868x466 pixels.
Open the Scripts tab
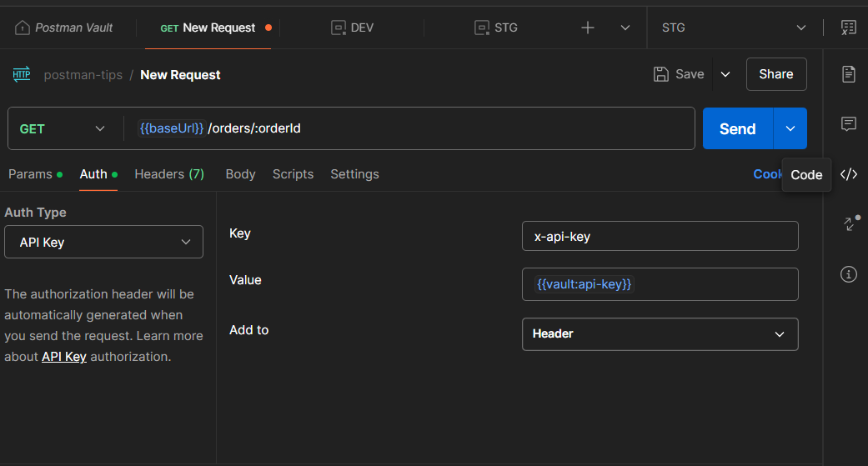pyautogui.click(x=293, y=174)
